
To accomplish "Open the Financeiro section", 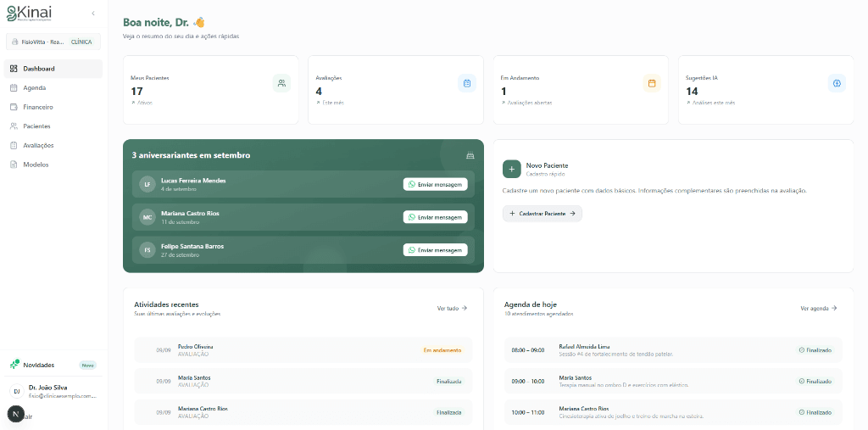I will 53,107.
